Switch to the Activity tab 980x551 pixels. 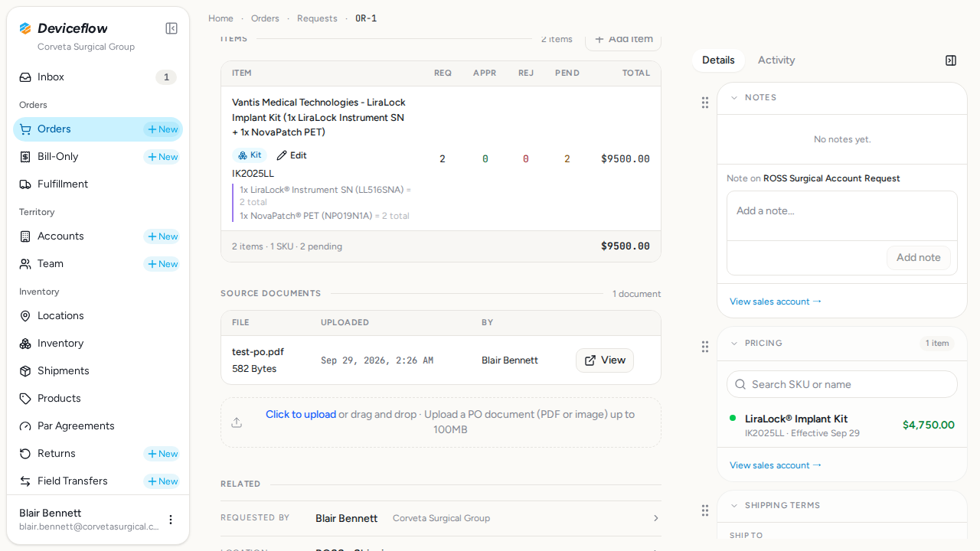pyautogui.click(x=776, y=60)
